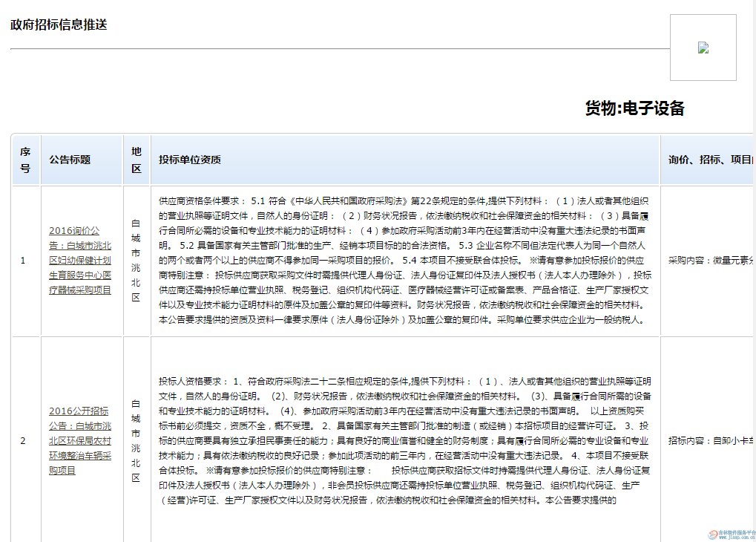
Task: Click the 投标单位资质 column header
Action: [x=190, y=160]
